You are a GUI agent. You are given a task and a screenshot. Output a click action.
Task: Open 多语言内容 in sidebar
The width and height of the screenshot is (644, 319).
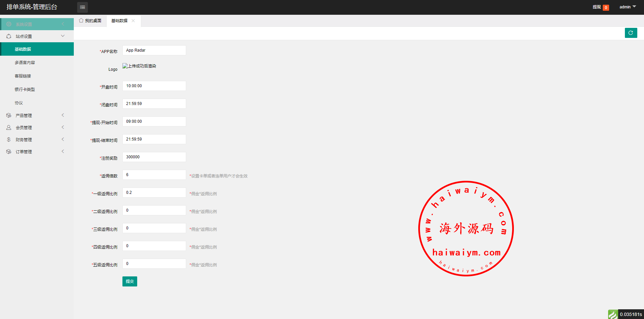(25, 63)
